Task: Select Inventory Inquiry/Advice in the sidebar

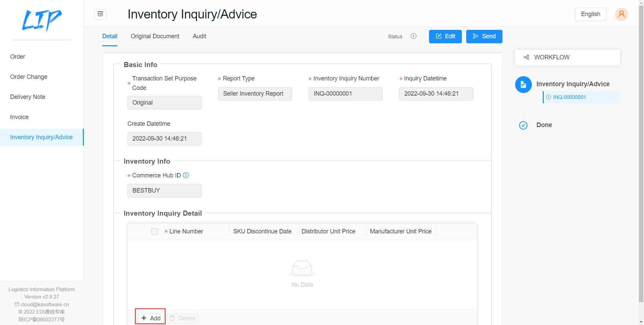Action: coord(42,137)
